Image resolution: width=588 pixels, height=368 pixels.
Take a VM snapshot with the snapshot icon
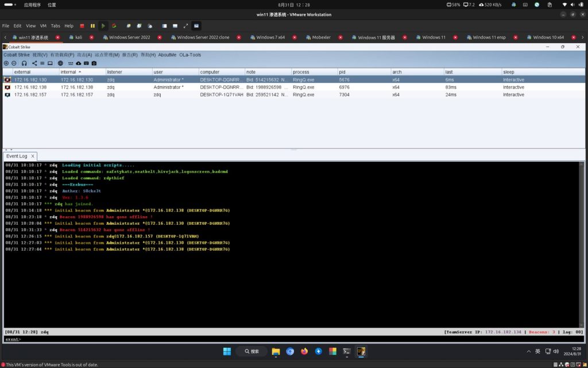pos(129,26)
